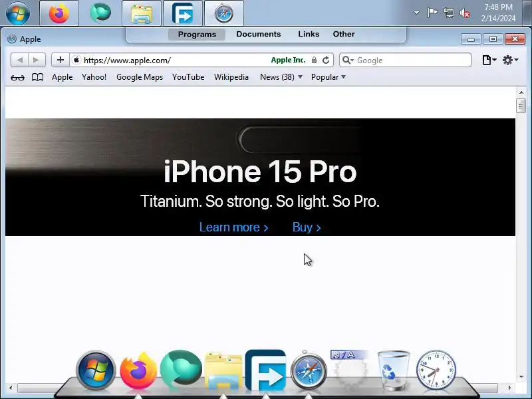
Task: Click the vertical scrollbar up arrow
Action: tap(521, 92)
